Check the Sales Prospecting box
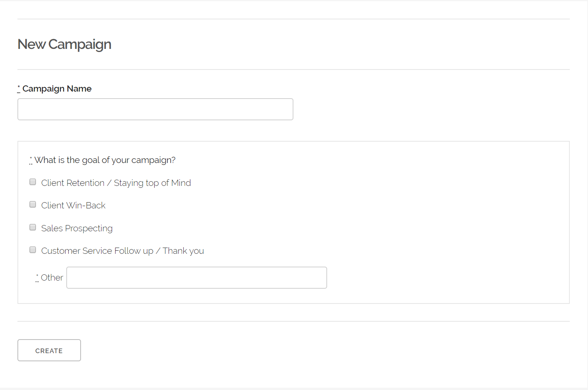 point(33,227)
